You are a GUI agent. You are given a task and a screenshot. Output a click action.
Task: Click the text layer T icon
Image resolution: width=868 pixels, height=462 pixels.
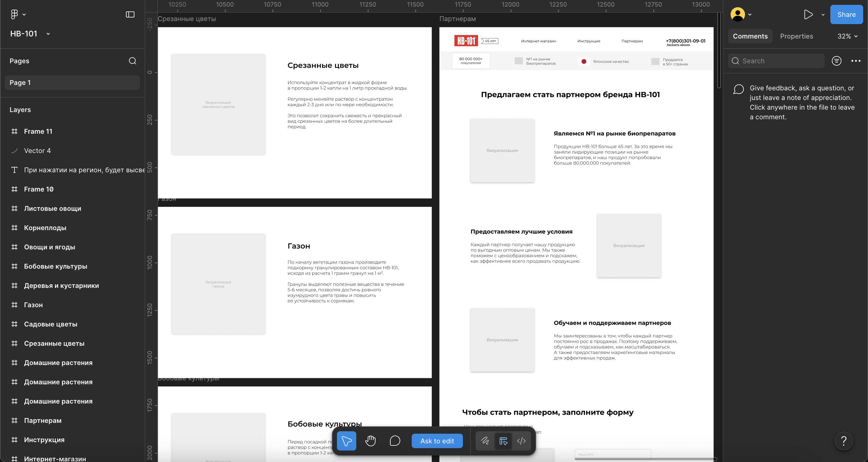click(14, 170)
